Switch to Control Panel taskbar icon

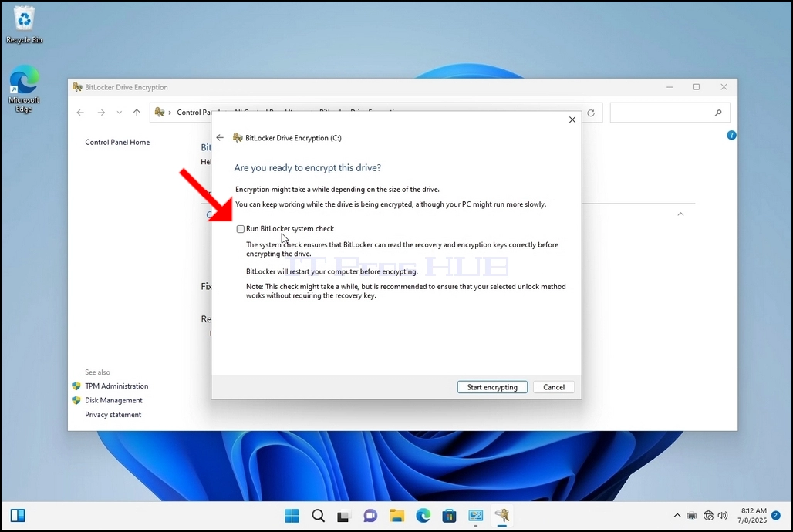(475, 516)
